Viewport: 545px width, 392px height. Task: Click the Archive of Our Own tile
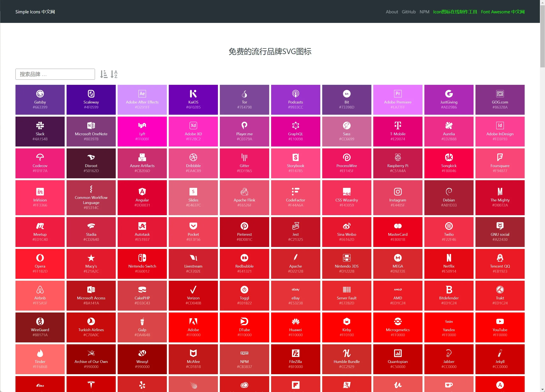coord(91,359)
